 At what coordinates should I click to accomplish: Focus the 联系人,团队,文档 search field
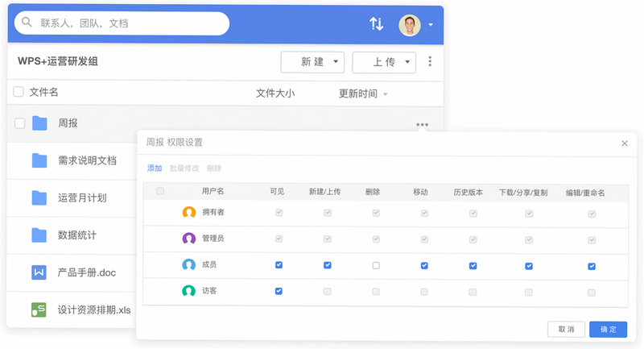point(122,23)
